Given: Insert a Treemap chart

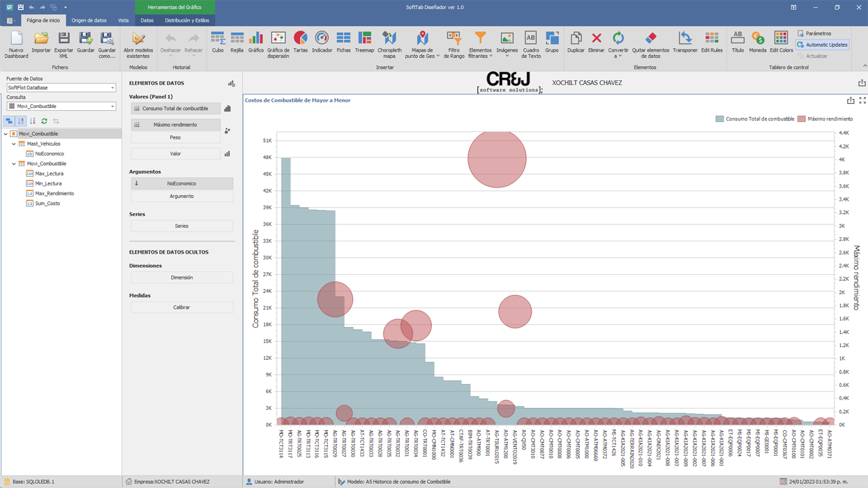Looking at the screenshot, I should click(x=364, y=42).
